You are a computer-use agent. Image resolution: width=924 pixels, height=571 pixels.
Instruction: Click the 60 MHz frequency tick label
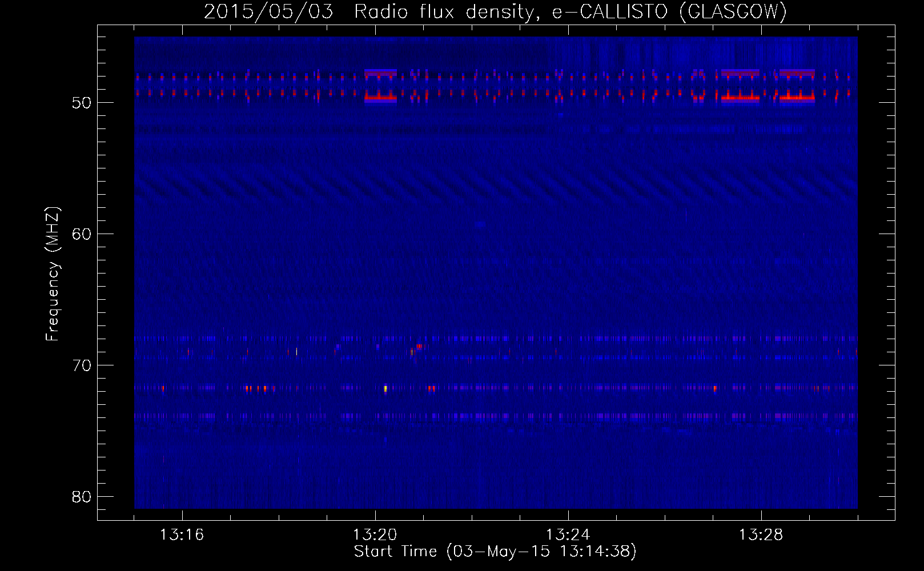coord(82,234)
